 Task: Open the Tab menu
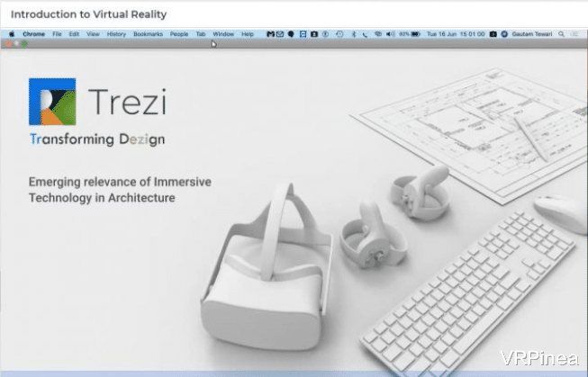tap(201, 34)
